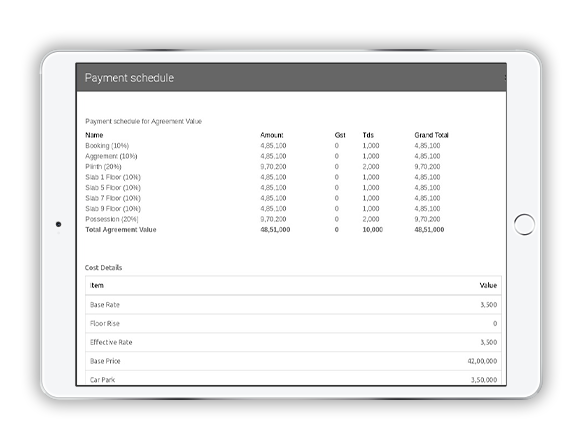Click Base Price value 42,00,000
587x437 pixels.
click(x=482, y=361)
